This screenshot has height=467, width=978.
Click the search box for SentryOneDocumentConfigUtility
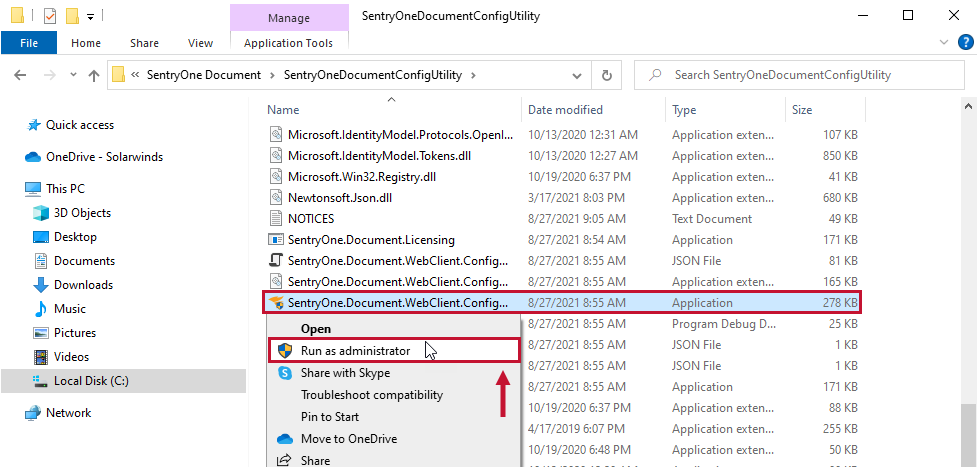point(799,75)
